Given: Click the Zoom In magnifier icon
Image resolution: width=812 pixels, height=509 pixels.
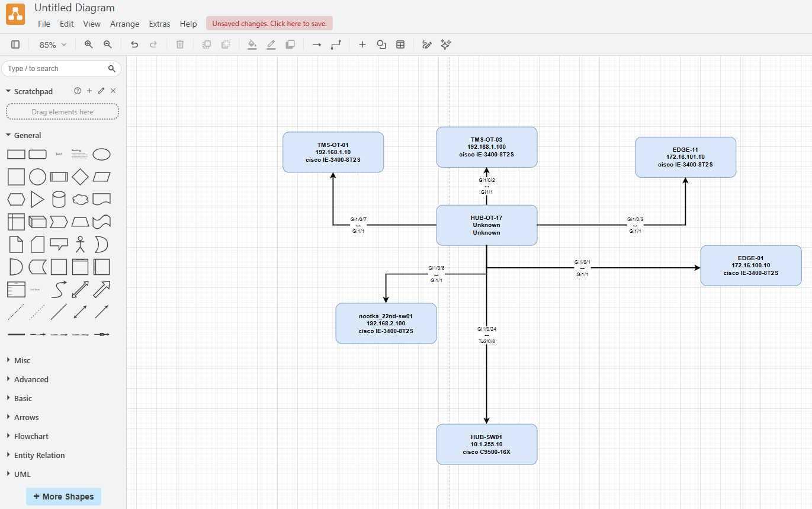Looking at the screenshot, I should [89, 44].
